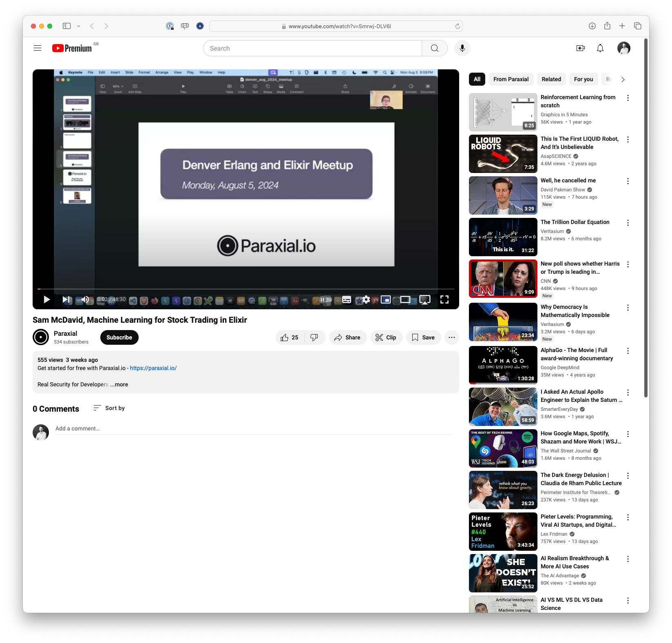Expand the description with '...more'
The height and width of the screenshot is (643, 672).
[x=119, y=384]
